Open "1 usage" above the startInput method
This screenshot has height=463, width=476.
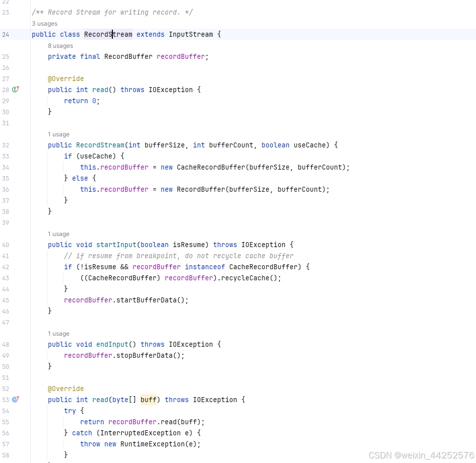pyautogui.click(x=58, y=234)
